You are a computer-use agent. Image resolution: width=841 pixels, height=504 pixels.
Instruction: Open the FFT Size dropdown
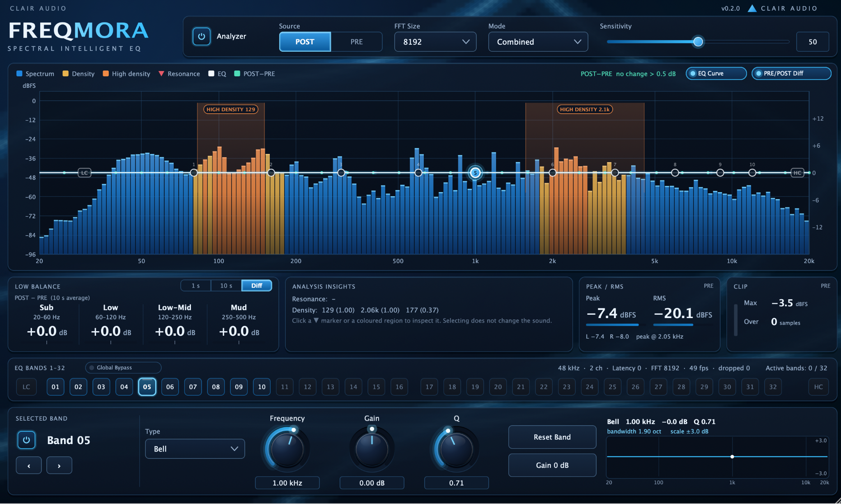[x=435, y=42]
